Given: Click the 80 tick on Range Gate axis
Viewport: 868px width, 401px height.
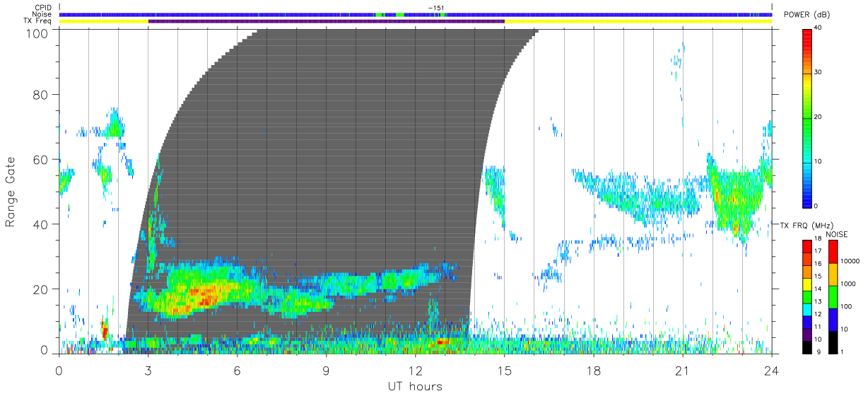Looking at the screenshot, I should point(41,94).
